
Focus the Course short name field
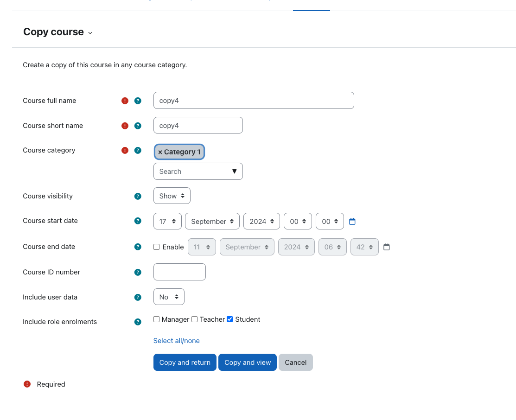198,126
